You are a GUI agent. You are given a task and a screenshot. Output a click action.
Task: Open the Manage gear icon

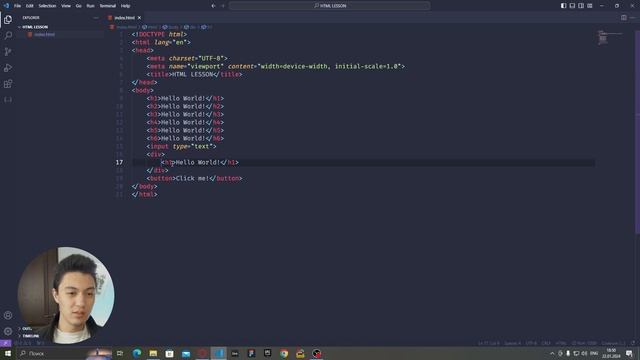tap(8, 331)
